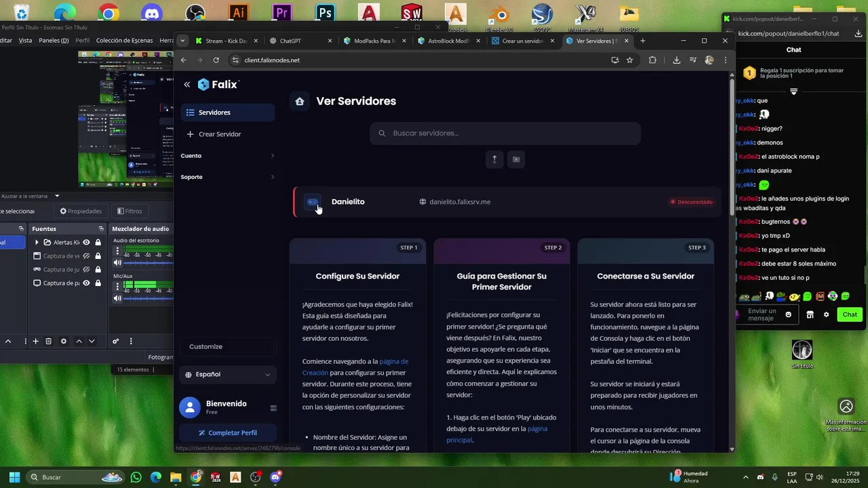Open source properties gear under Fuentes
Screen dimensions: 868x488
coord(64,342)
